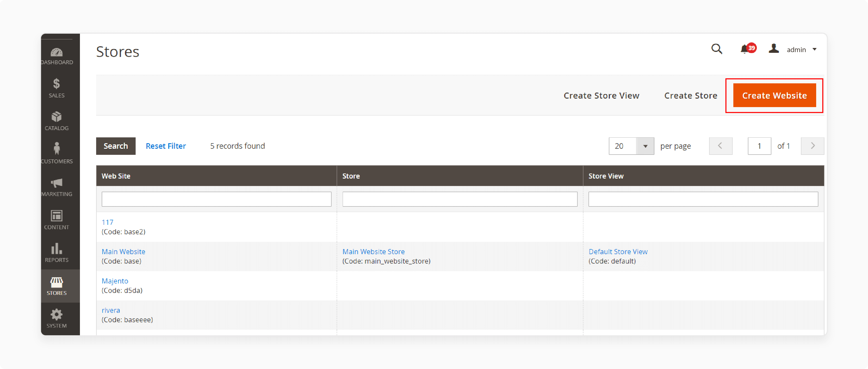
Task: Click the Store View column header
Action: (x=703, y=176)
